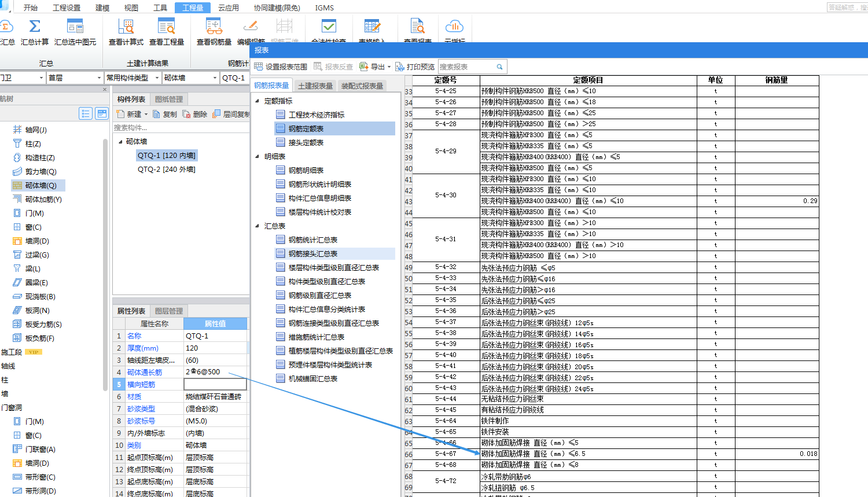Click the list view icon in navigation panel
Screen dimensions: 868x497
point(86,113)
